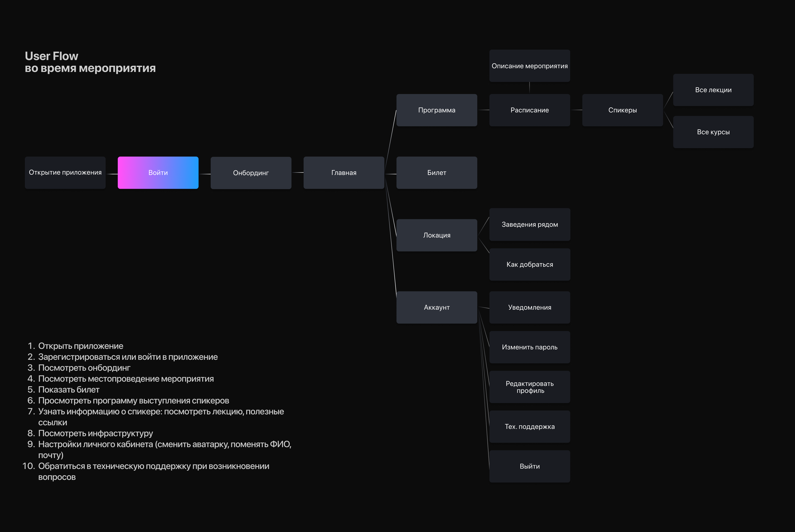Click the Билет node
This screenshot has width=795, height=532.
click(x=437, y=173)
